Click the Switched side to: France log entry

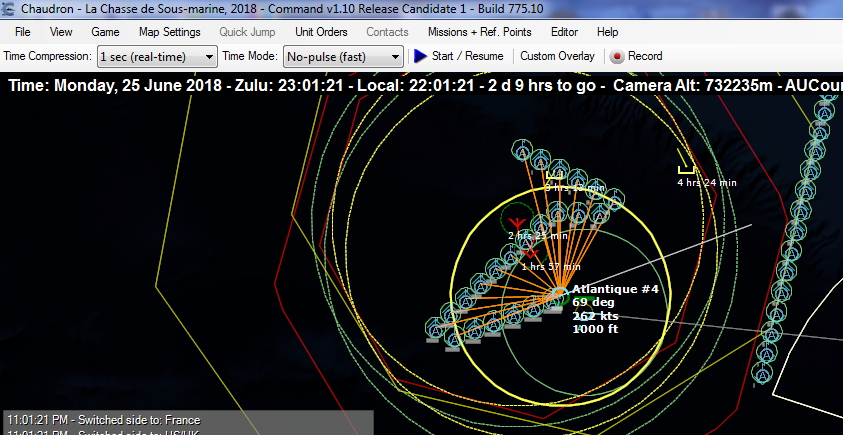104,420
